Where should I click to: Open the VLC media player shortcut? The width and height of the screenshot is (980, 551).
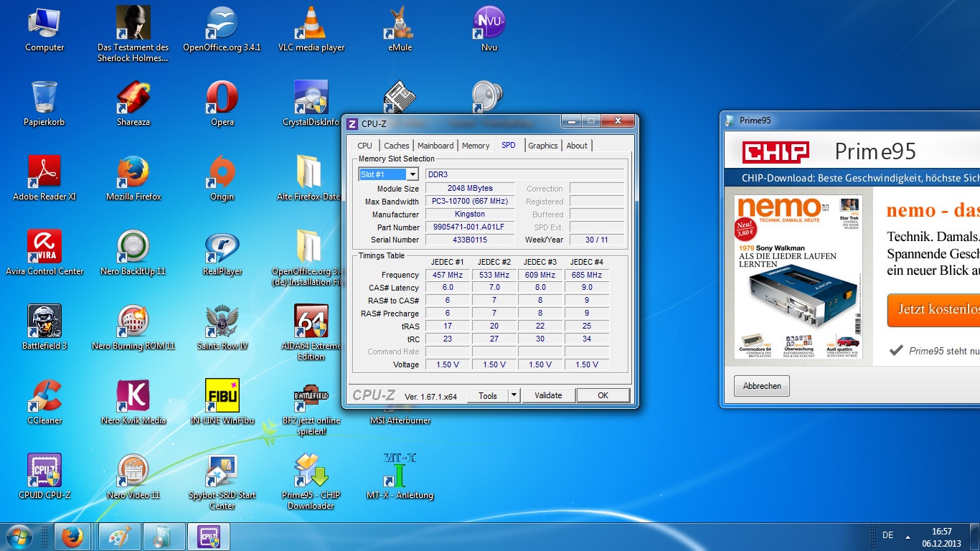[311, 29]
